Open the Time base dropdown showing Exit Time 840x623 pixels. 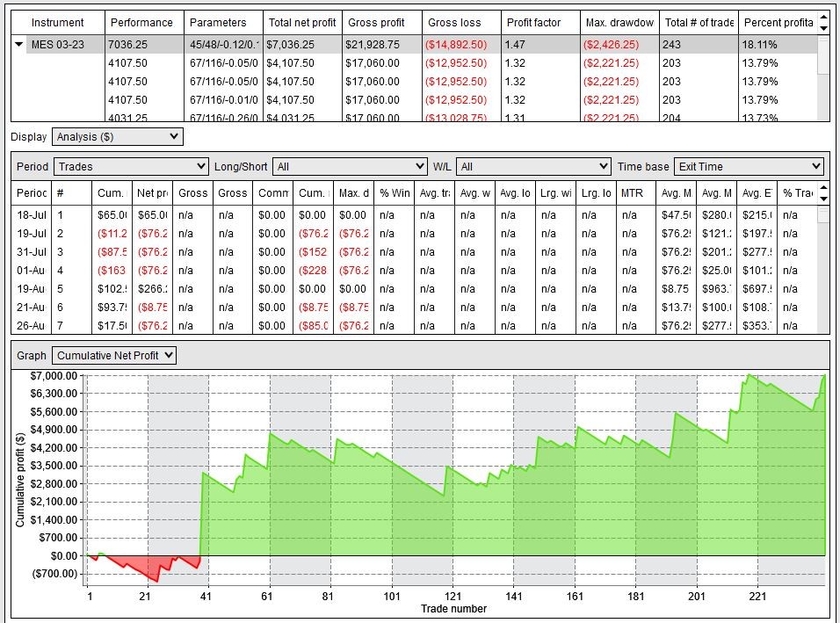coord(748,165)
